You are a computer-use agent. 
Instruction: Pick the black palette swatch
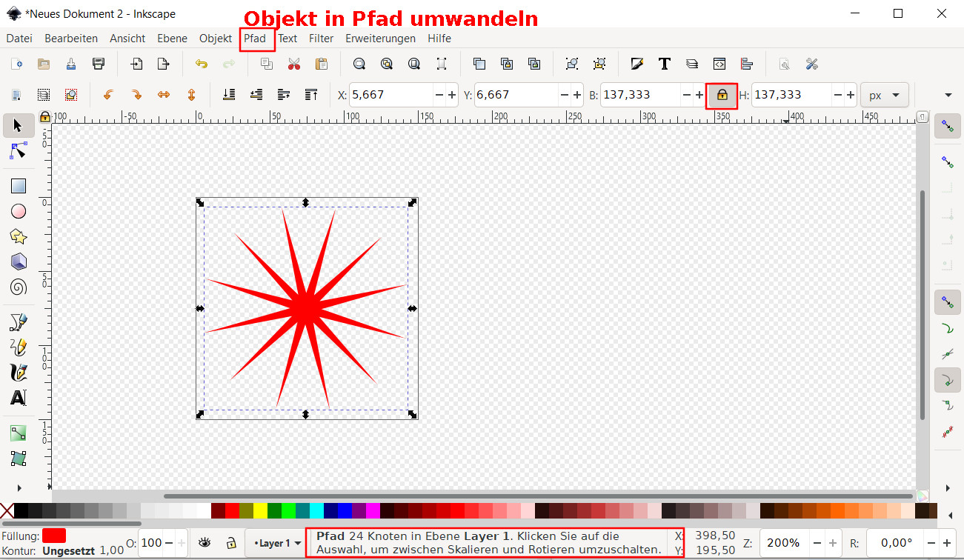(21, 510)
